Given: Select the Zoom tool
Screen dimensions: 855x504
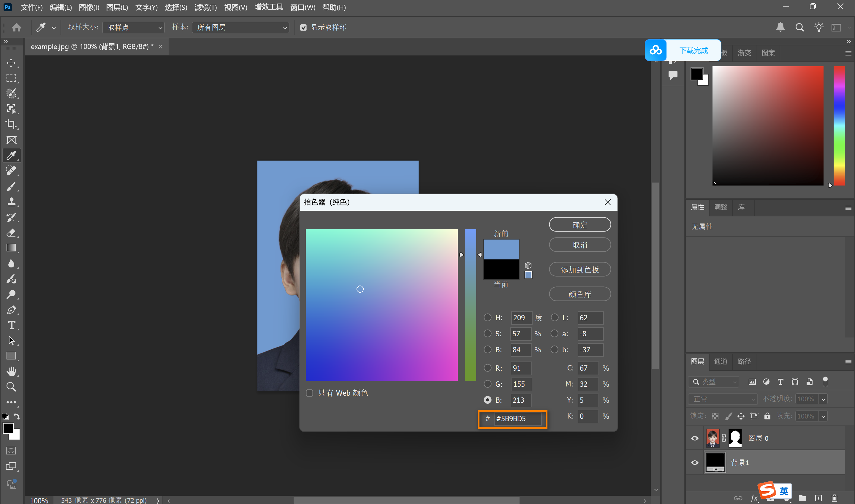Looking at the screenshot, I should (11, 386).
